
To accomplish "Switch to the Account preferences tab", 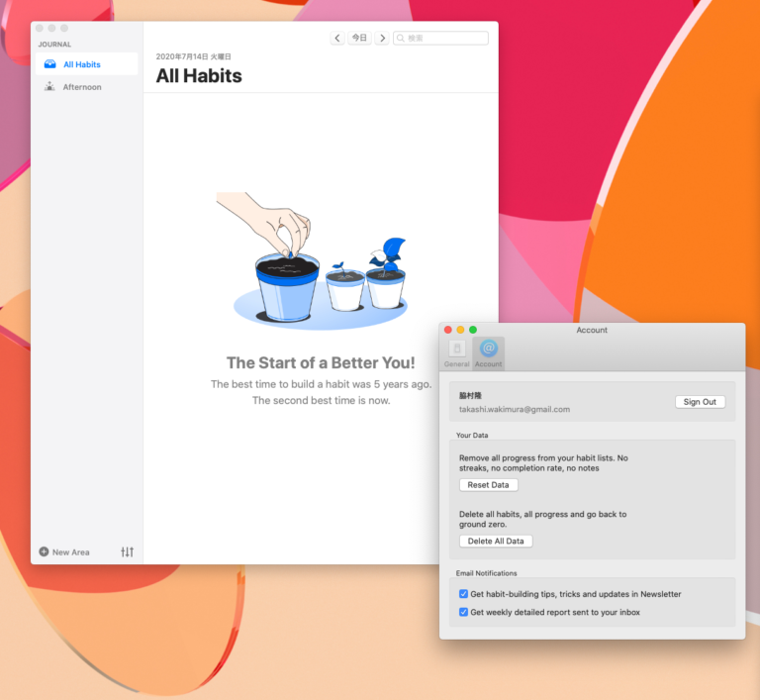I will 488,353.
